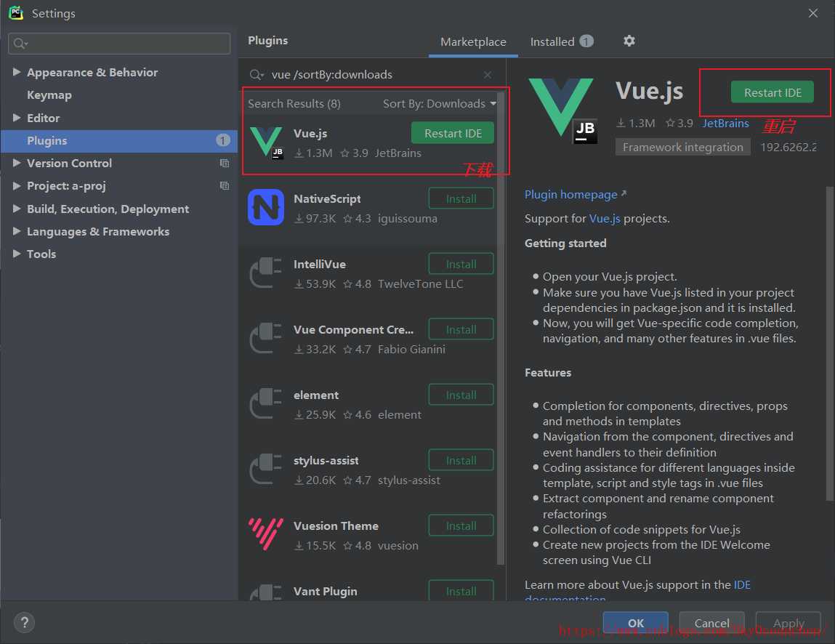The height and width of the screenshot is (644, 835).
Task: Expand the Project: a-proj node
Action: pyautogui.click(x=17, y=185)
